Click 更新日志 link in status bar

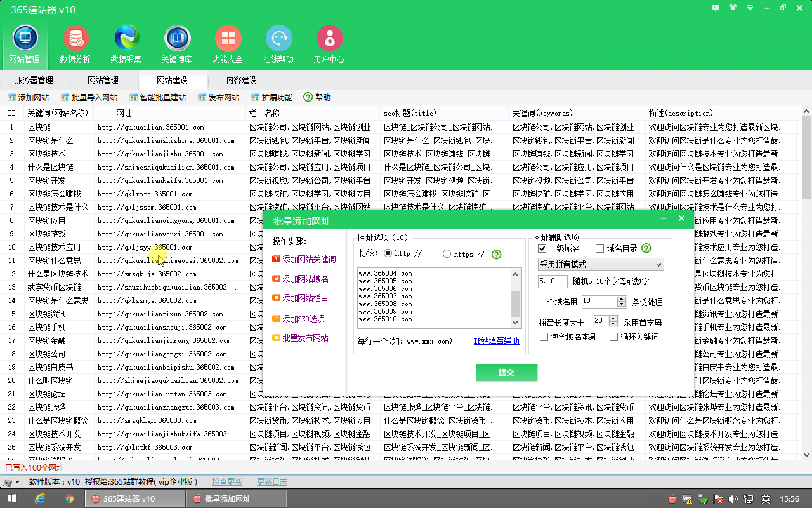pyautogui.click(x=272, y=482)
